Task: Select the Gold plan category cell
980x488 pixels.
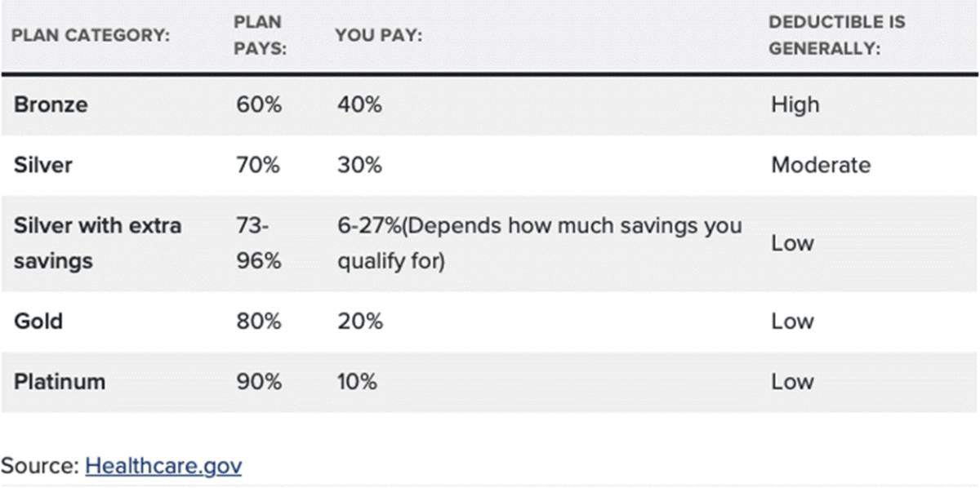Action: pos(38,322)
